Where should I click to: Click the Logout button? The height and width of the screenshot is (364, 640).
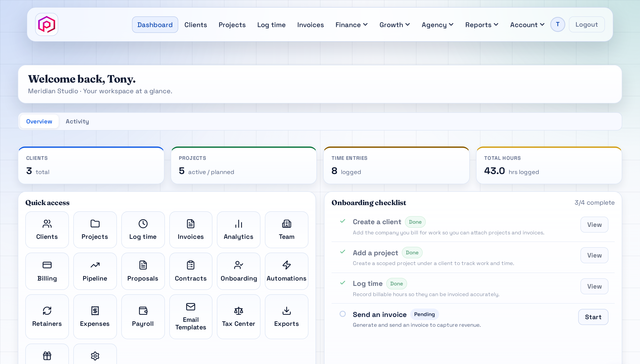click(x=586, y=24)
